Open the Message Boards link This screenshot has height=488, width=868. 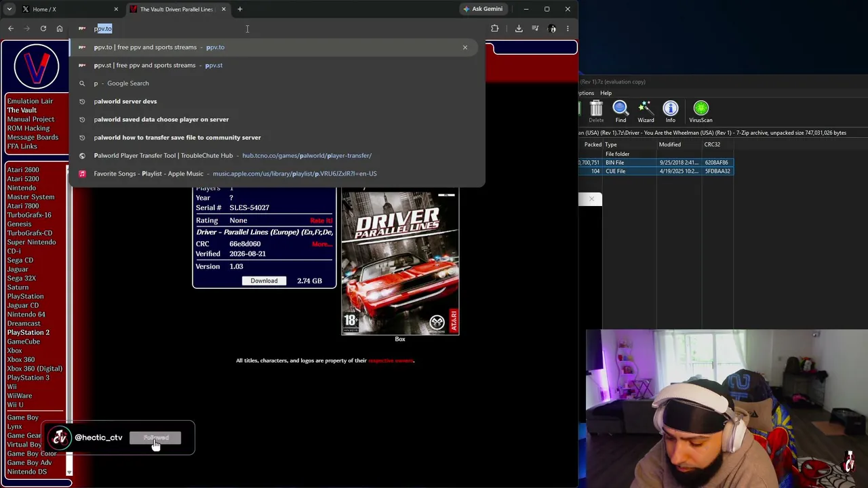point(33,138)
